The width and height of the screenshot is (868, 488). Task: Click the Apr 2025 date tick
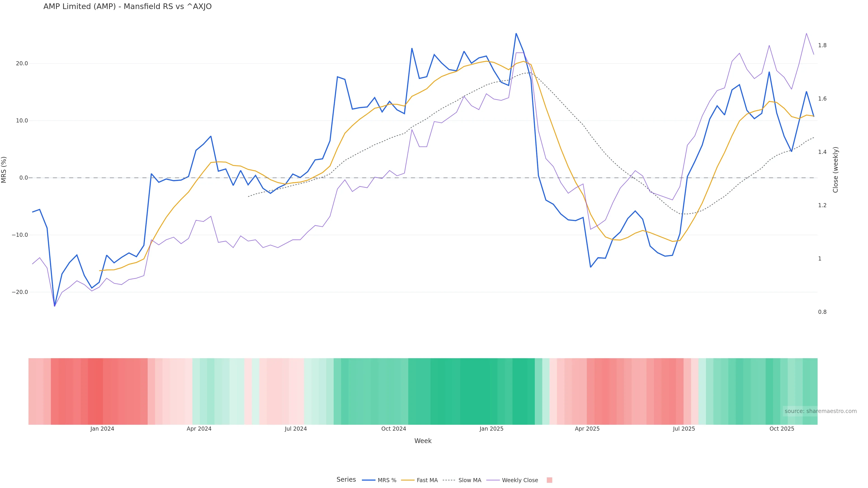click(x=587, y=429)
